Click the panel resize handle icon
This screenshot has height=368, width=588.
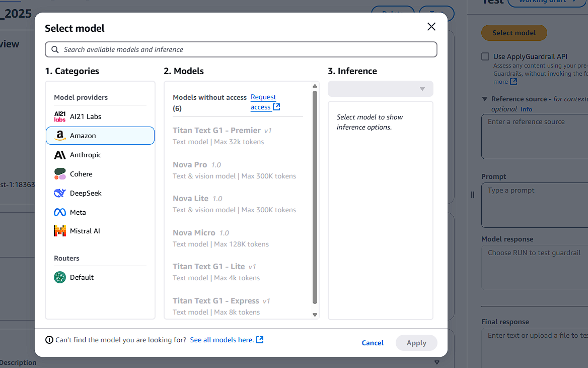pyautogui.click(x=473, y=195)
